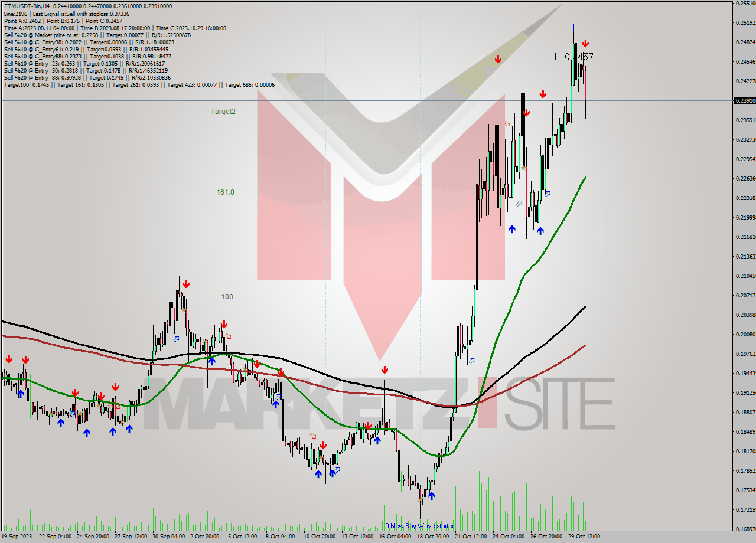Click the '22 Sep 04:00' time axis label
Screen dimensions: 756x543
56,537
